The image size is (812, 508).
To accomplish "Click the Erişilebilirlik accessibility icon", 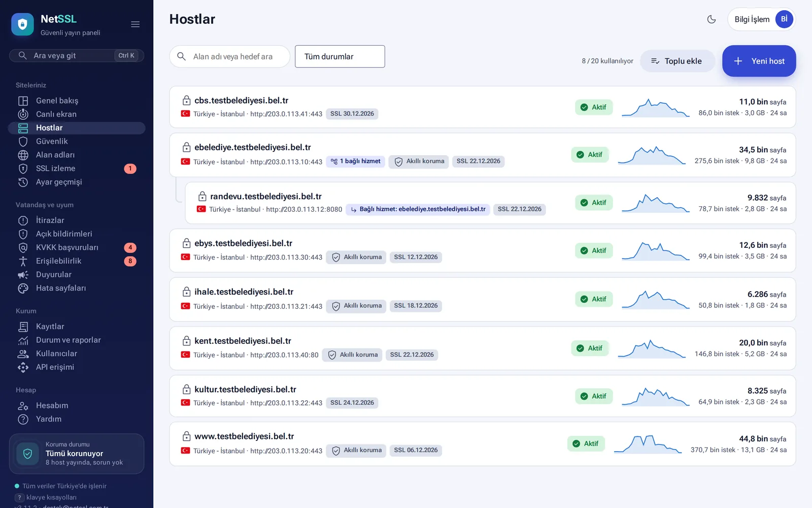I will 23,261.
